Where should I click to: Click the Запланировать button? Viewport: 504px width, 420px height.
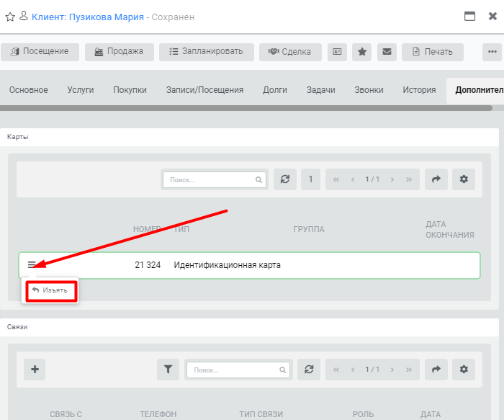[207, 52]
